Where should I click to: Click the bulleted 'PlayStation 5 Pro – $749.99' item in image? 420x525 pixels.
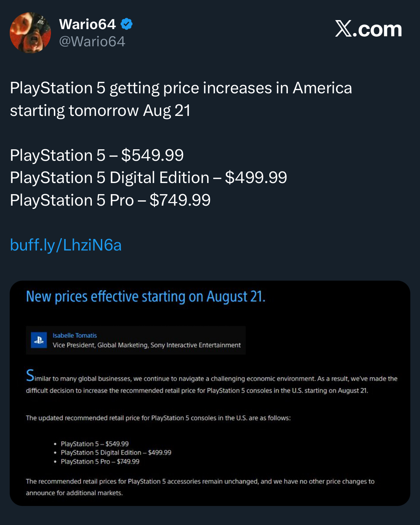pos(100,461)
